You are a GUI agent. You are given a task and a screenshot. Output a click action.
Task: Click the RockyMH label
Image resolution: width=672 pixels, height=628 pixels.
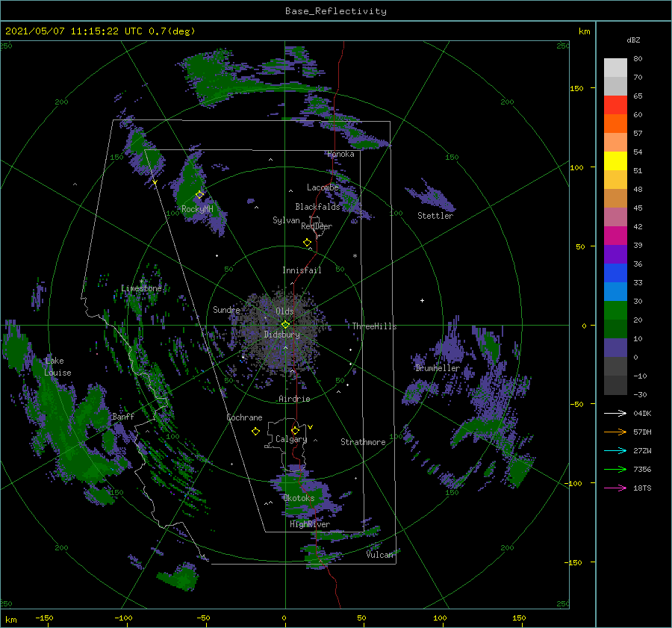tap(197, 209)
